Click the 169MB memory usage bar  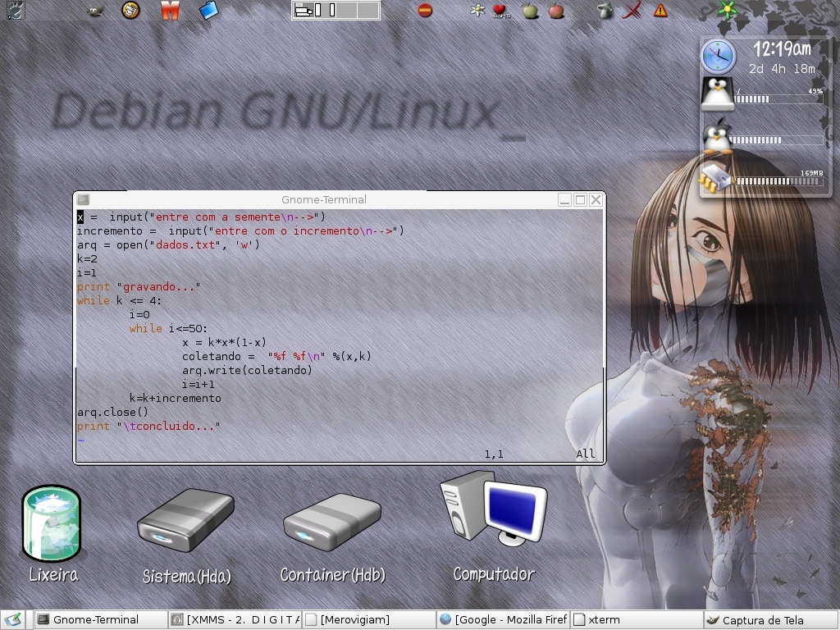click(778, 181)
